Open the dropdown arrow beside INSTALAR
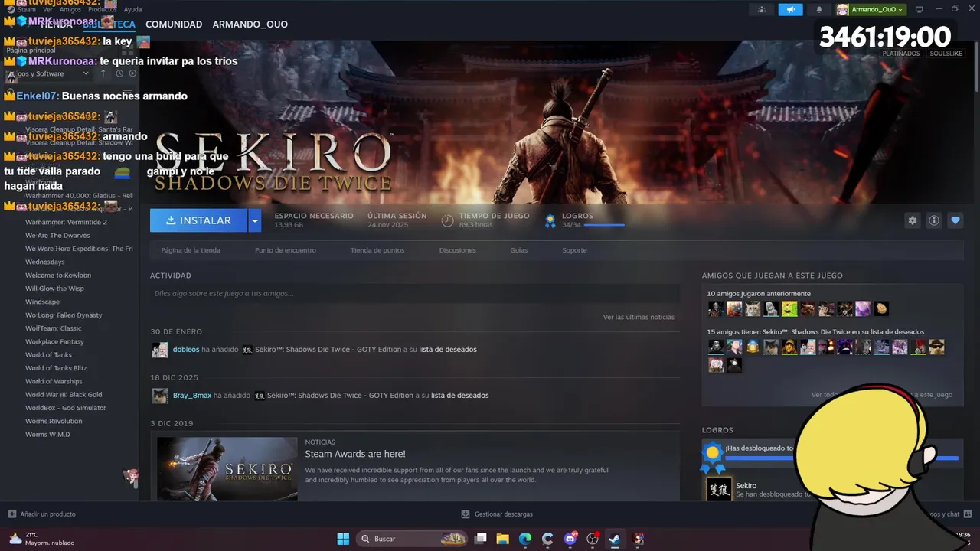This screenshot has width=980, height=551. (x=255, y=220)
